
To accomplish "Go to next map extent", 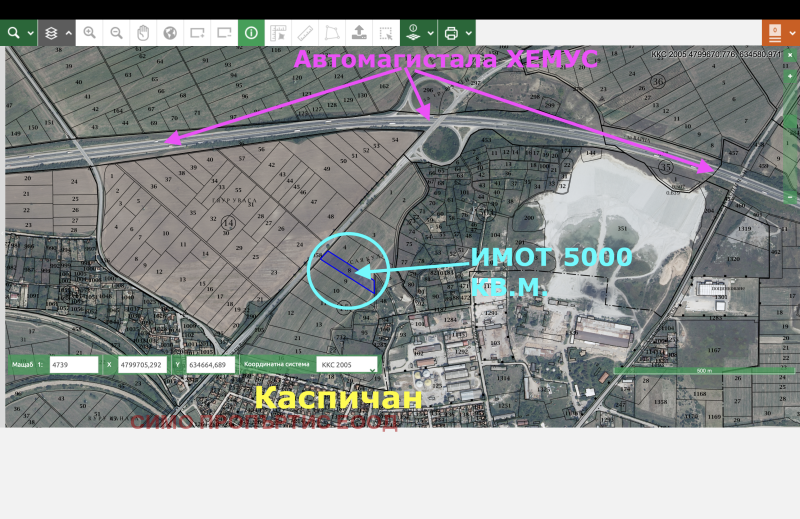I will pyautogui.click(x=224, y=32).
